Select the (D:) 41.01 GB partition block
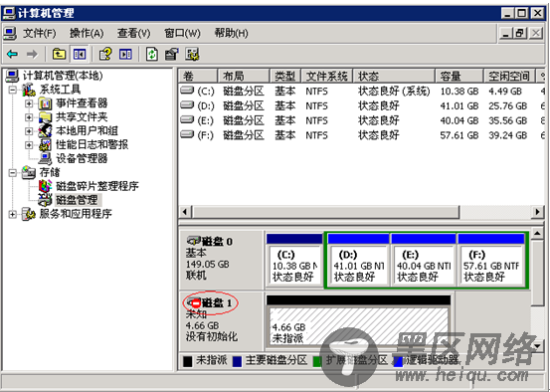 (358, 261)
